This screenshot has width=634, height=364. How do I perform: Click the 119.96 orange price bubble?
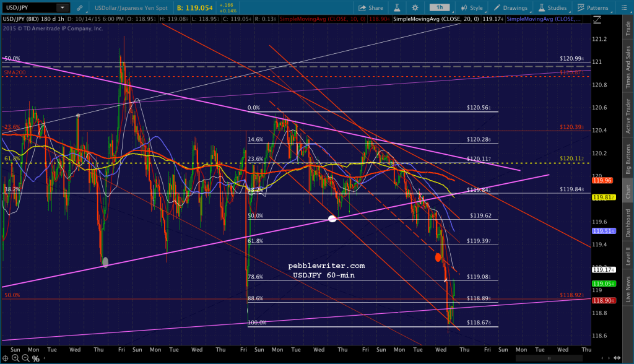(602, 180)
